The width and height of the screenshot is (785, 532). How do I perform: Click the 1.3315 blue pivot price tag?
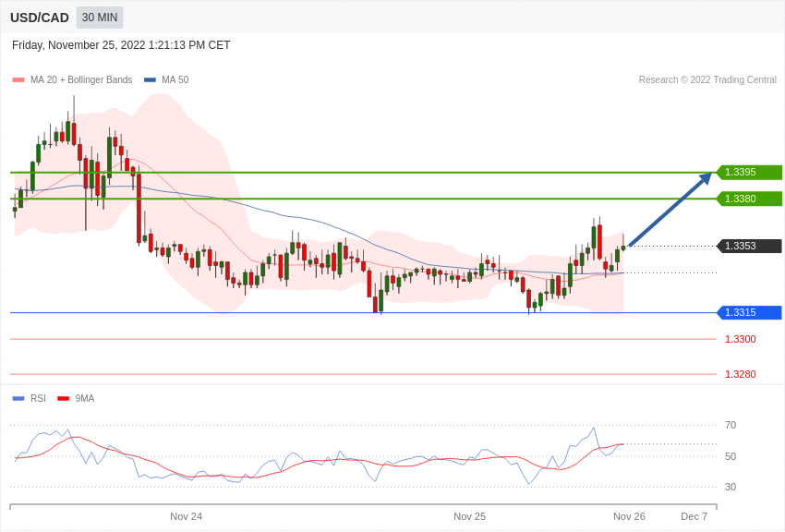[749, 312]
